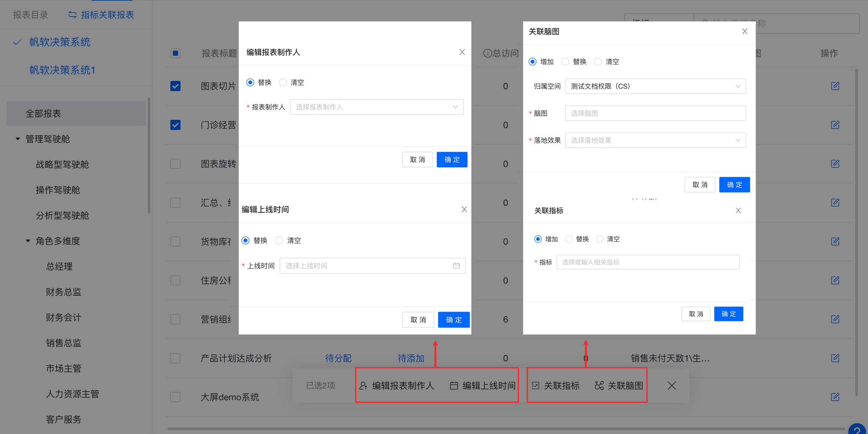
Task: Select 清空 radio in 编辑报表制作人 dialog
Action: (x=283, y=83)
